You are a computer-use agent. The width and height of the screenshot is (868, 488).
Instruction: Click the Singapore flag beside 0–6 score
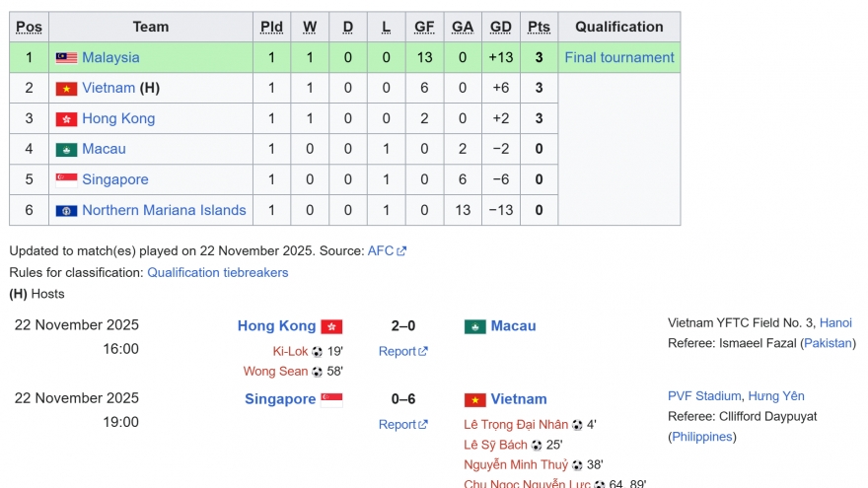331,399
